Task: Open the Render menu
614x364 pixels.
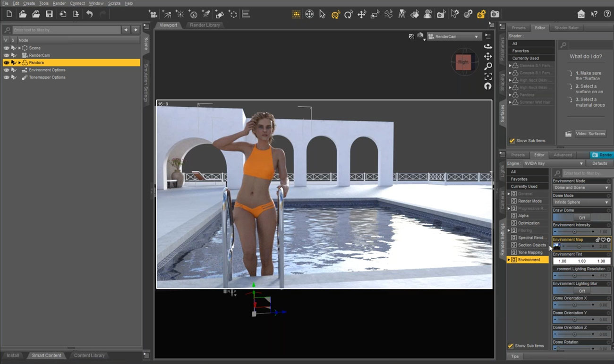Action: pos(59,3)
